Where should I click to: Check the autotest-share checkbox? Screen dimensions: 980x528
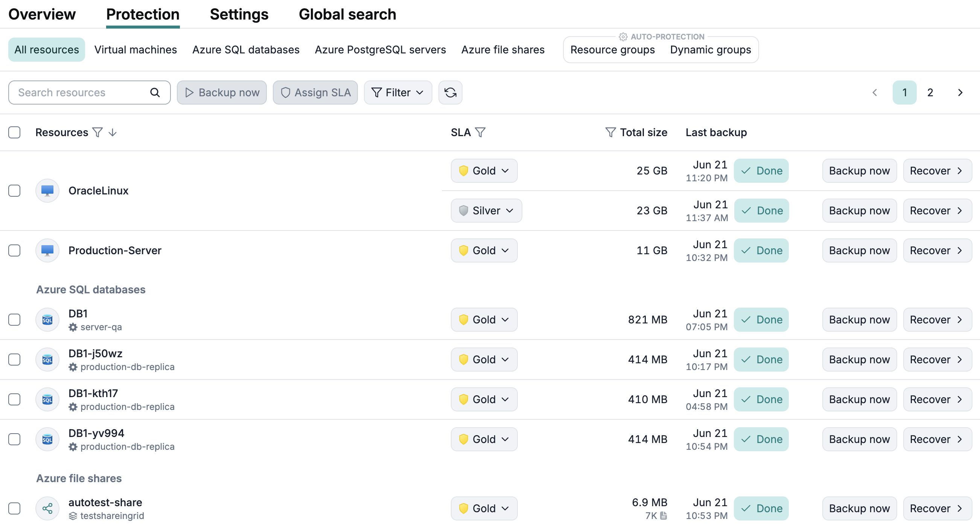[x=14, y=508]
